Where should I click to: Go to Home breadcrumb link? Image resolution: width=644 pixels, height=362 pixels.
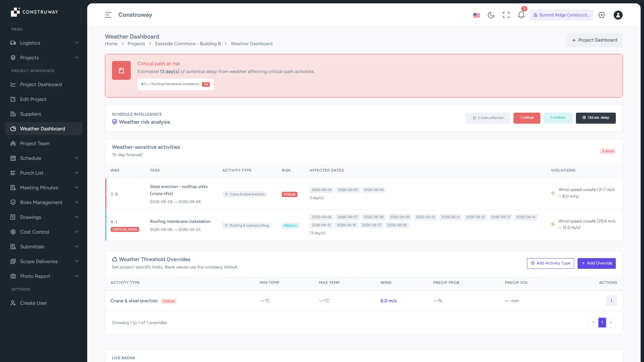click(111, 44)
